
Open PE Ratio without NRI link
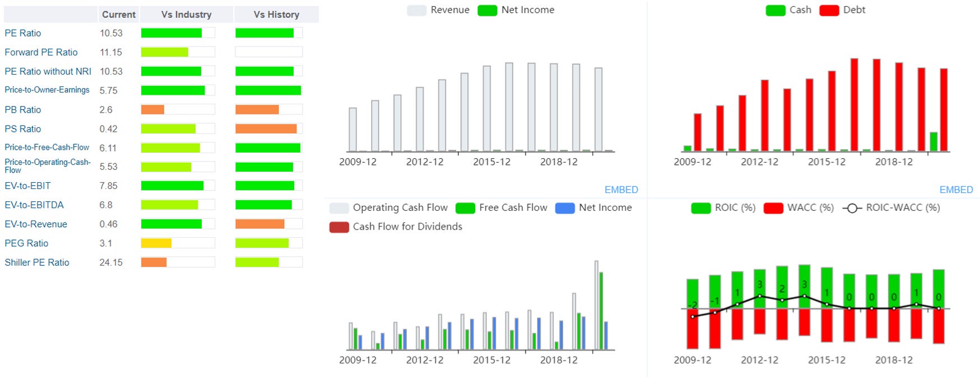pos(48,71)
